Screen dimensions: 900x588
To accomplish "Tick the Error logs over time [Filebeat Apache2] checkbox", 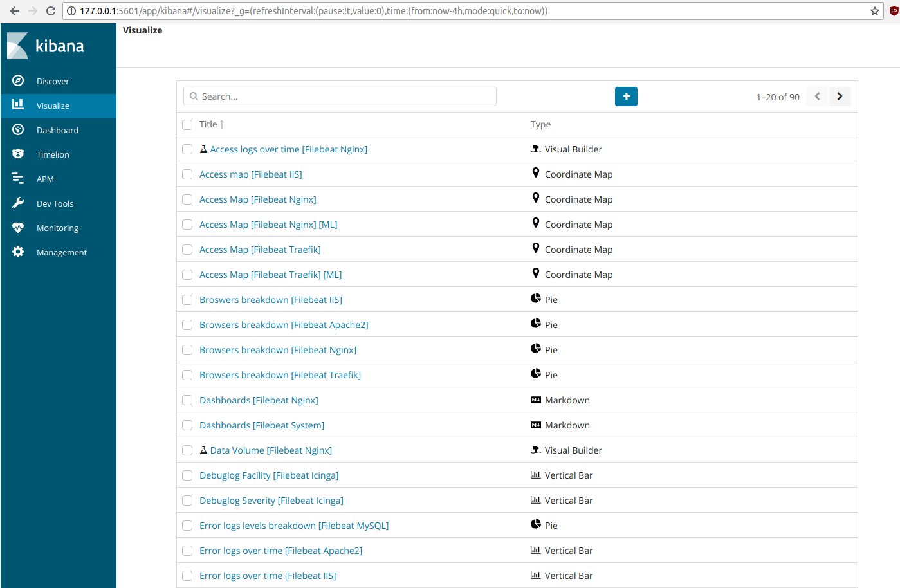I will [x=187, y=551].
